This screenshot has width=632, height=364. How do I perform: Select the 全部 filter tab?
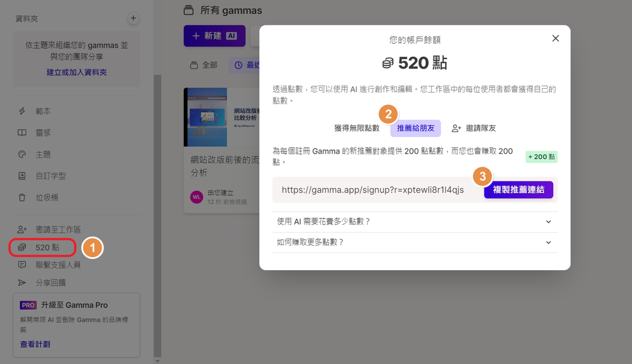(x=204, y=65)
